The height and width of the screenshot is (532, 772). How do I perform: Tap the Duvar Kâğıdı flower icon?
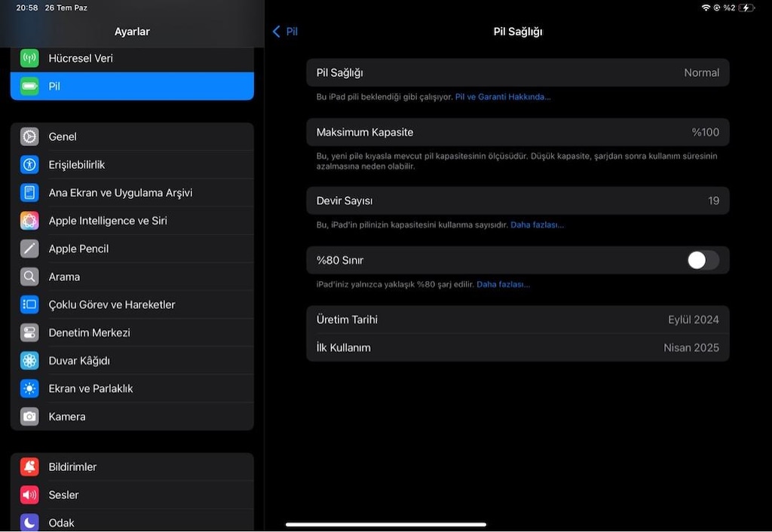coord(29,361)
